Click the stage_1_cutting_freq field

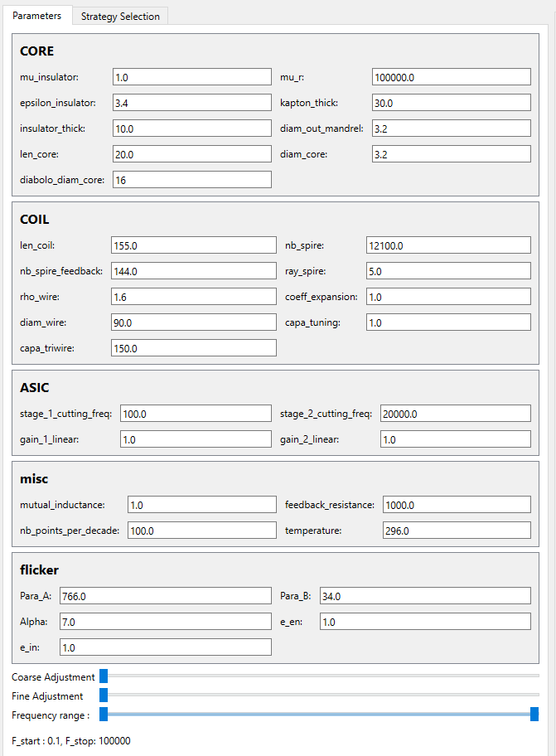pyautogui.click(x=196, y=414)
